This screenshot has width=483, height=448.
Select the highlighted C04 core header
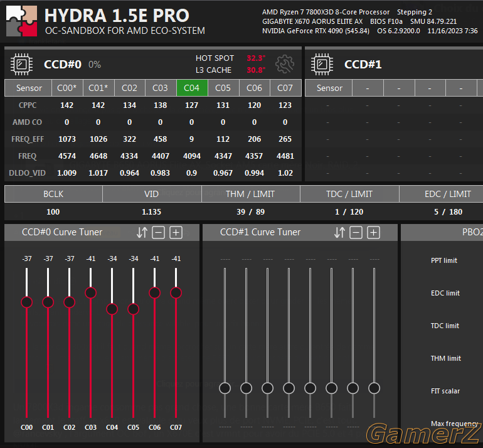coord(191,88)
